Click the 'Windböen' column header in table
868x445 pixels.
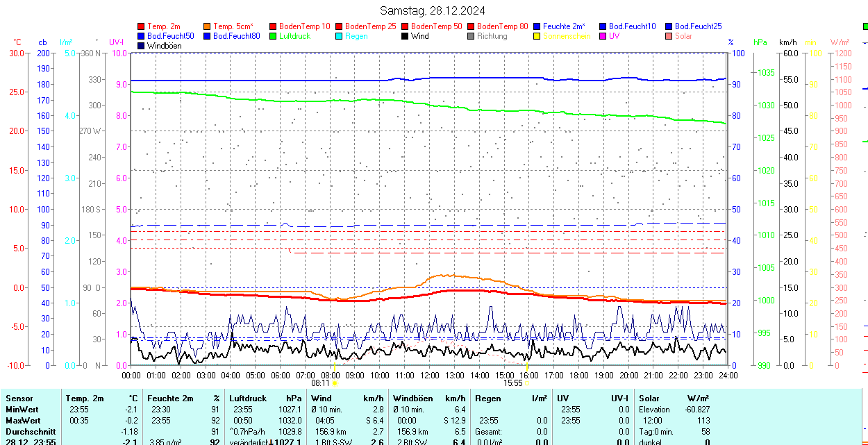412,398
